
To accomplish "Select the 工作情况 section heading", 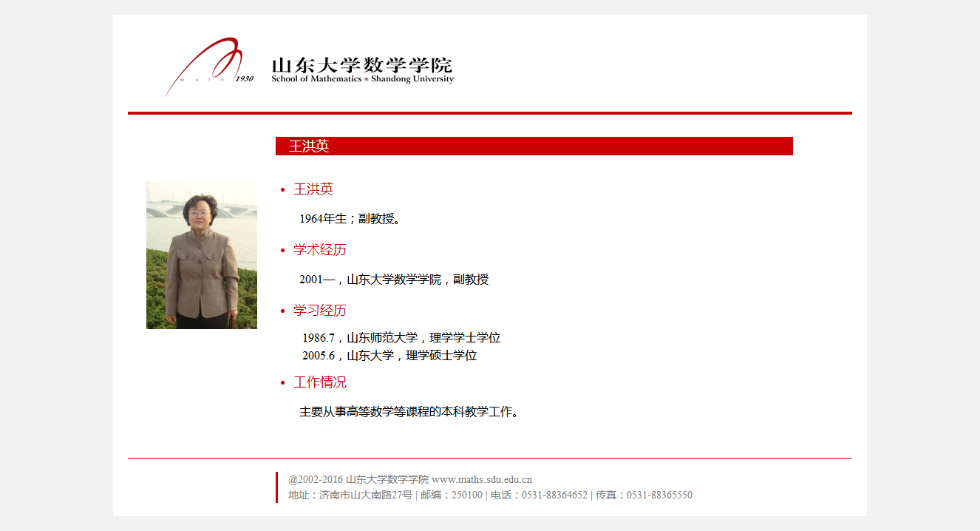I will click(319, 382).
